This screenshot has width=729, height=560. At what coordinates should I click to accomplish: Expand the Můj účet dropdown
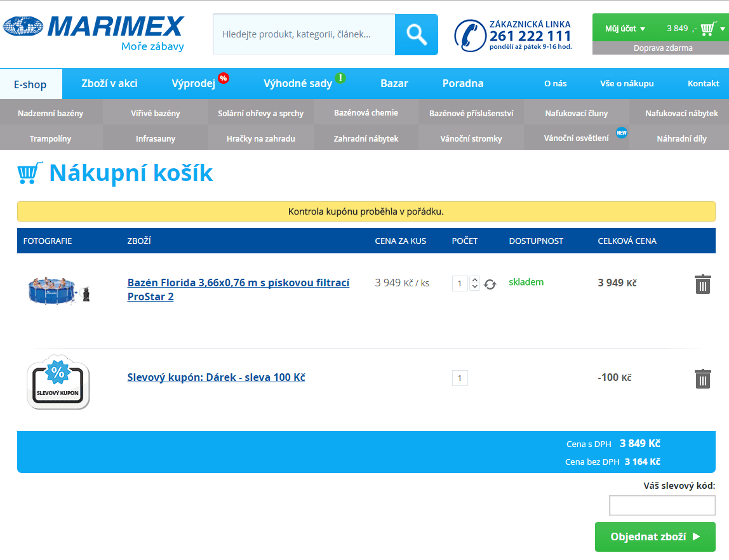(625, 29)
